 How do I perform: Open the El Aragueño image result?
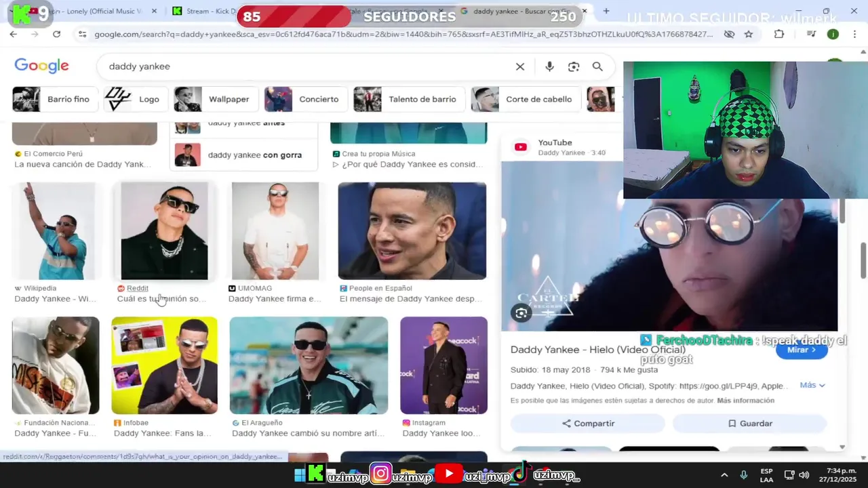click(x=309, y=365)
